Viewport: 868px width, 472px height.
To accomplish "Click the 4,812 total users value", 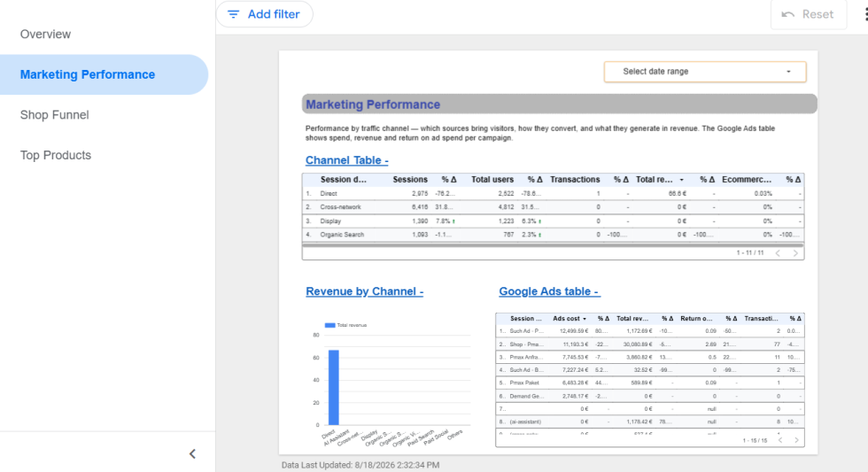I will 506,207.
